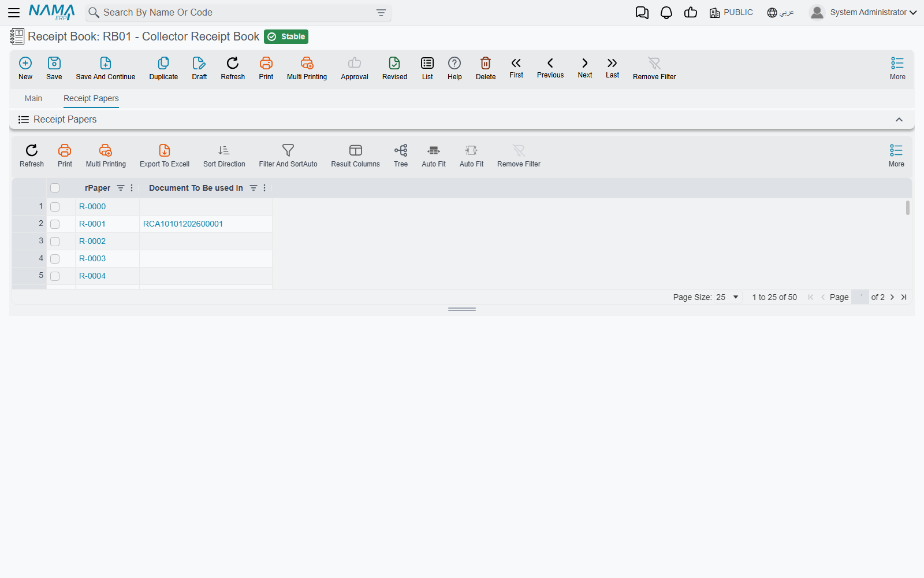924x578 pixels.
Task: Check the box for row R-0002
Action: pyautogui.click(x=55, y=242)
